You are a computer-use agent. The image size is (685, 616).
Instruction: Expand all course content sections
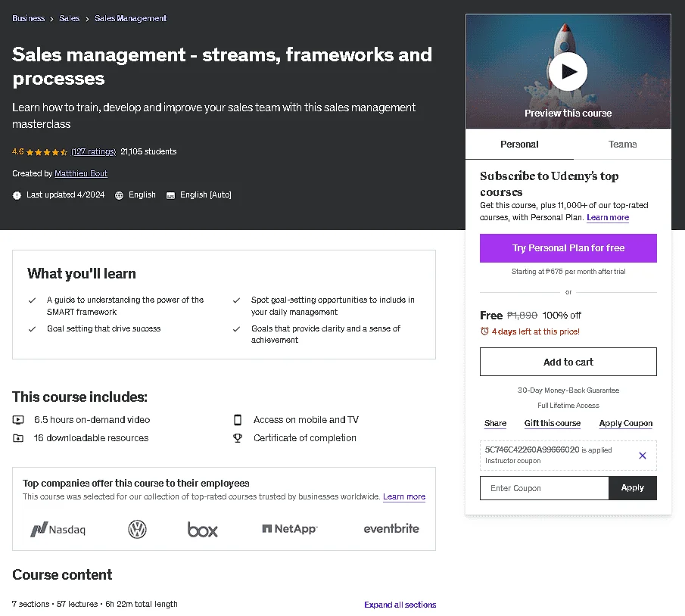pos(400,605)
